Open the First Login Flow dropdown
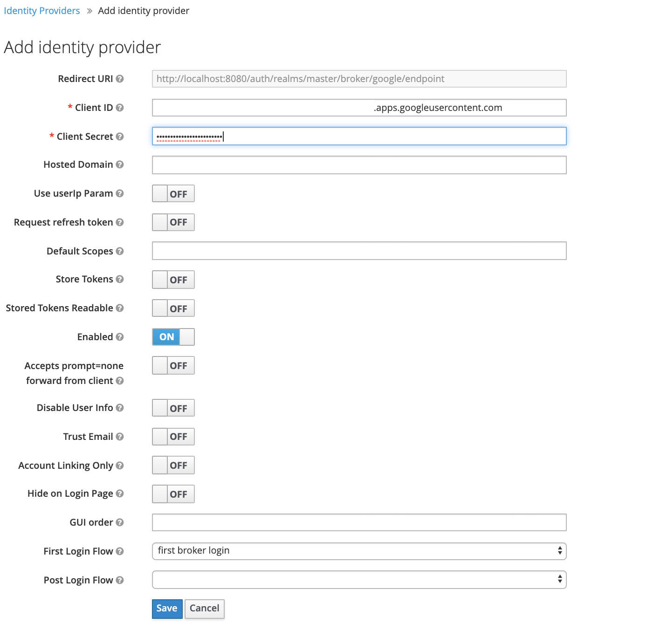 359,551
